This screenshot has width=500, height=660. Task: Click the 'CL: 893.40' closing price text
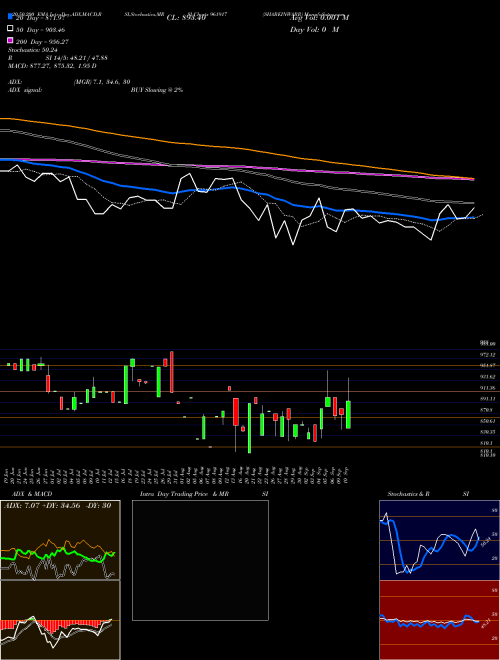click(x=186, y=18)
